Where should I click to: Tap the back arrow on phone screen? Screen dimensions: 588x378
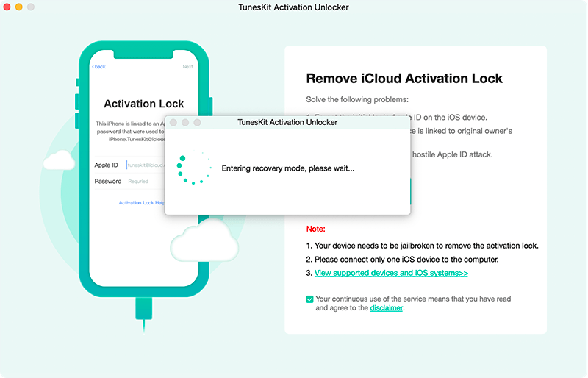tap(98, 67)
